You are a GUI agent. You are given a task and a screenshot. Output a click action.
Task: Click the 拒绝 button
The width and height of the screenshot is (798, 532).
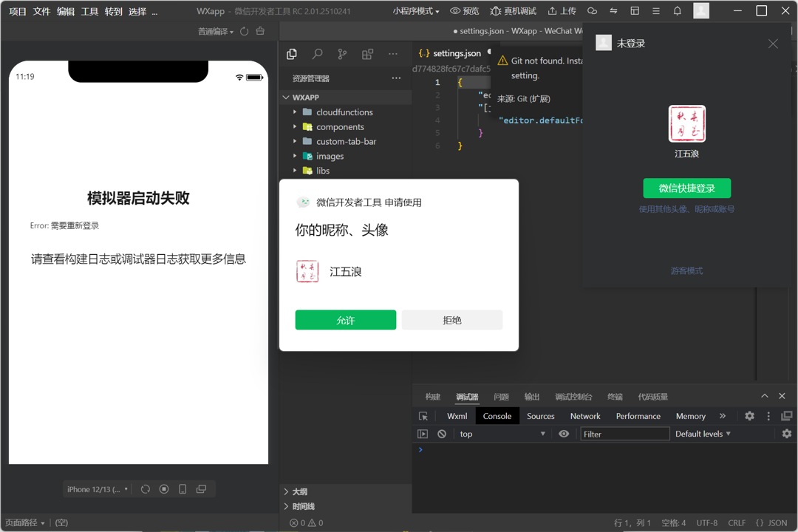[x=452, y=320]
